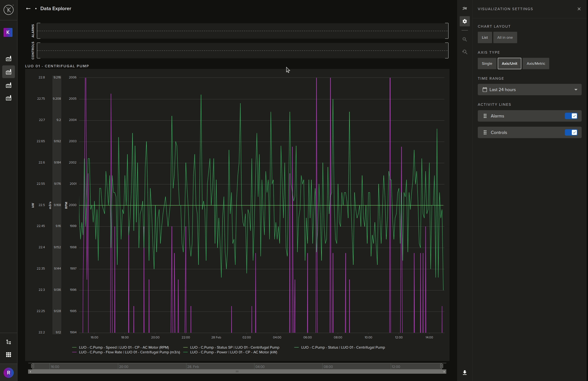Open the Last 24 hours time range dropdown

pos(530,90)
